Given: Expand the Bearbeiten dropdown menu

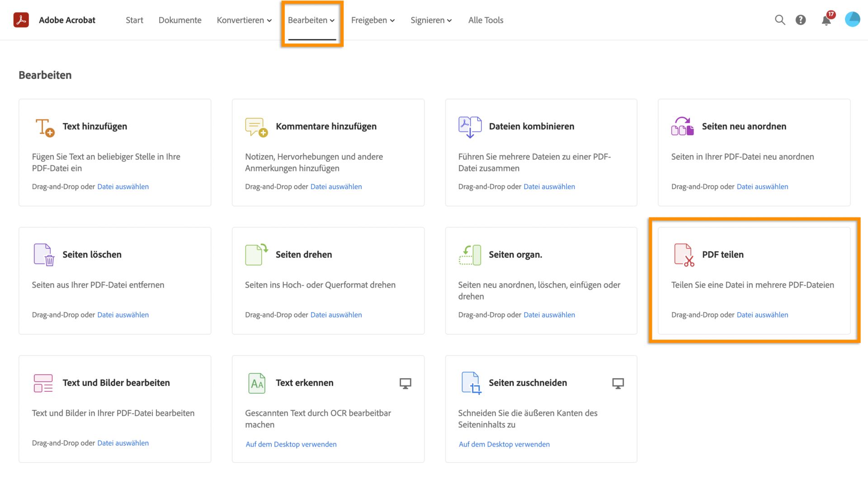Looking at the screenshot, I should pos(311,20).
